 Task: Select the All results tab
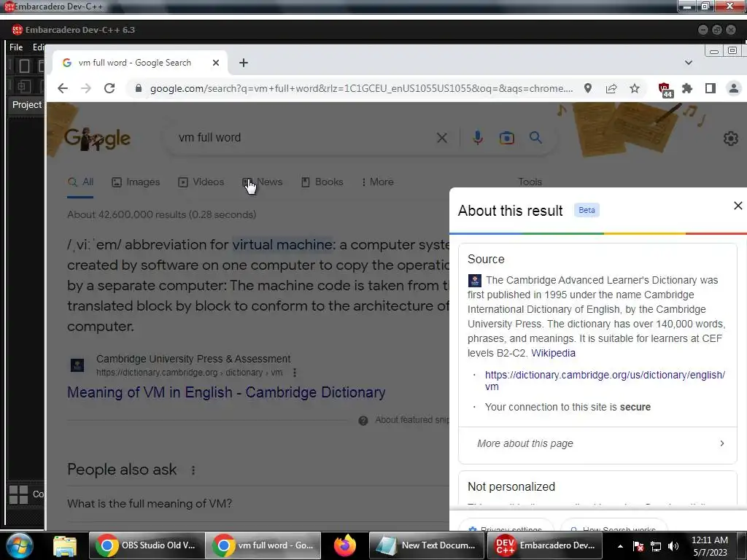pyautogui.click(x=80, y=182)
